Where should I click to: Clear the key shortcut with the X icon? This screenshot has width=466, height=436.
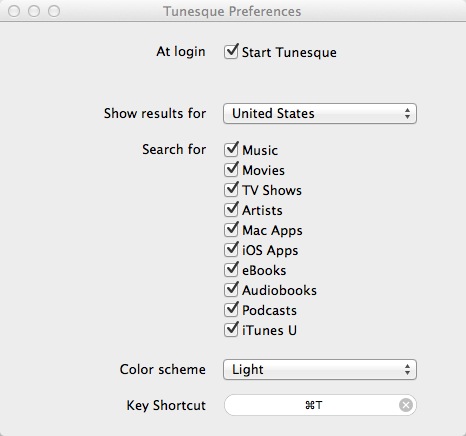click(x=406, y=405)
